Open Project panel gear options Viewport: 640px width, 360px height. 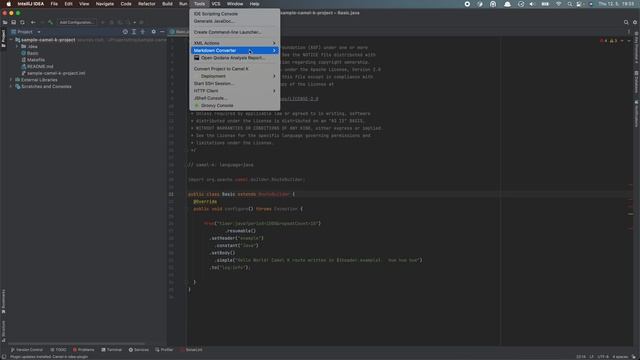tap(153, 31)
